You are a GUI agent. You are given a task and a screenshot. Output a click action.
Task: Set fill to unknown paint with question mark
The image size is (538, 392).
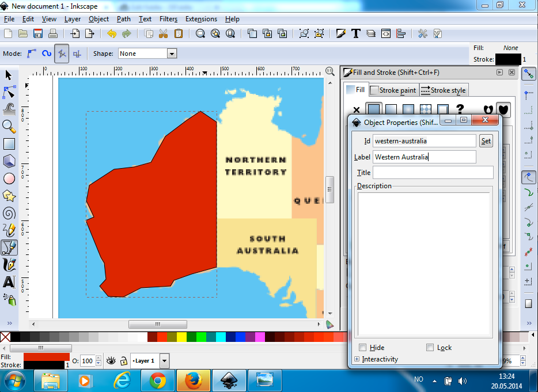click(x=460, y=109)
